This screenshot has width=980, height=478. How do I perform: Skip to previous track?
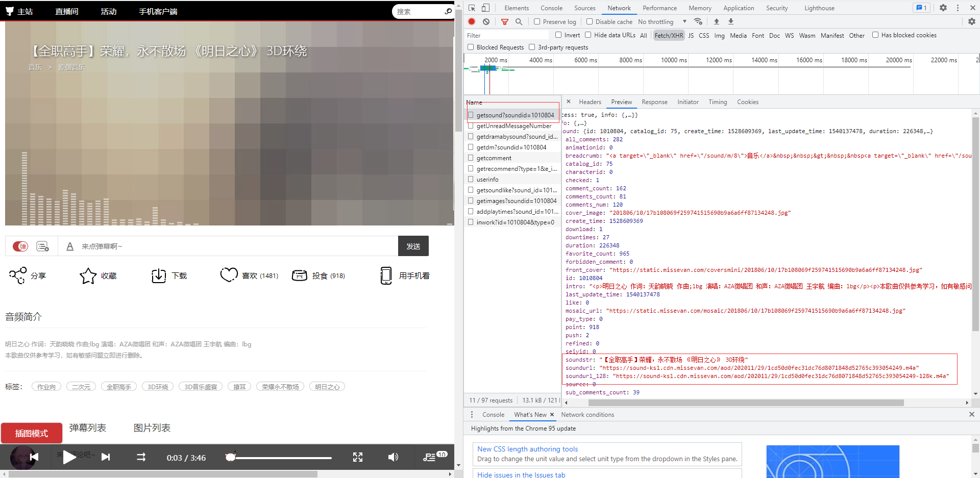[x=34, y=457]
